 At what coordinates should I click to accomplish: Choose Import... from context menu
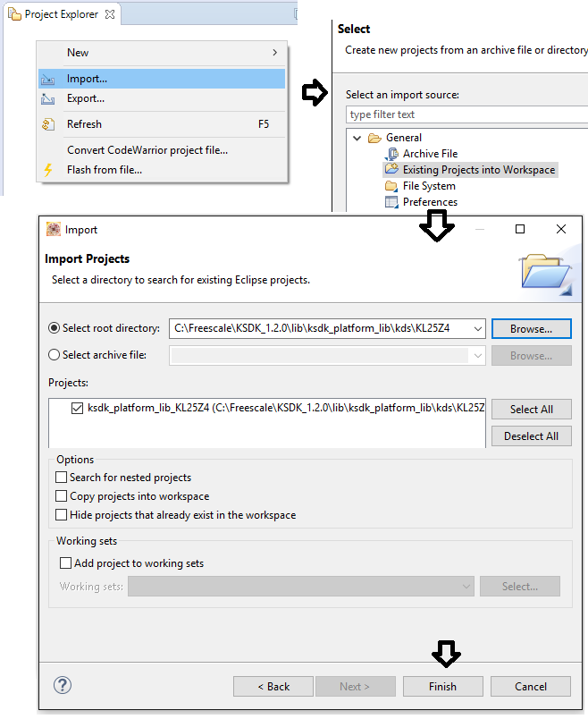[162, 79]
